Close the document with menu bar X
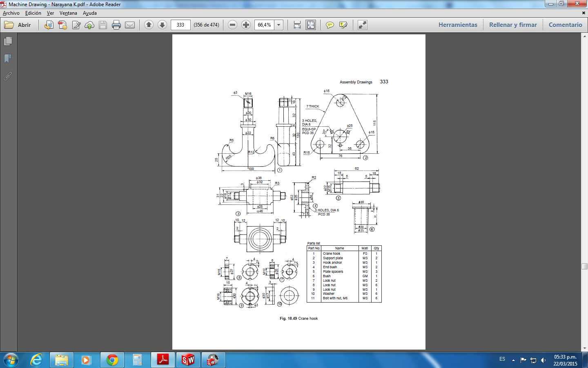This screenshot has height=368, width=588. coord(584,13)
